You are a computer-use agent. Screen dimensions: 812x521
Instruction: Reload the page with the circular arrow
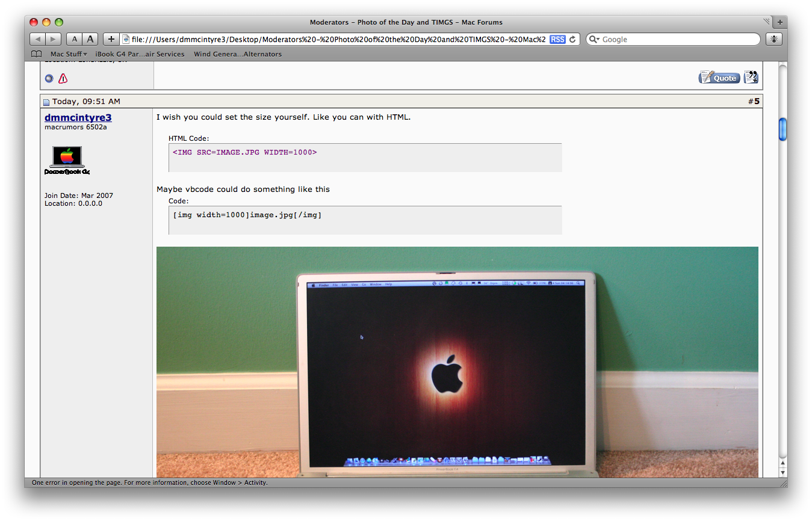573,39
